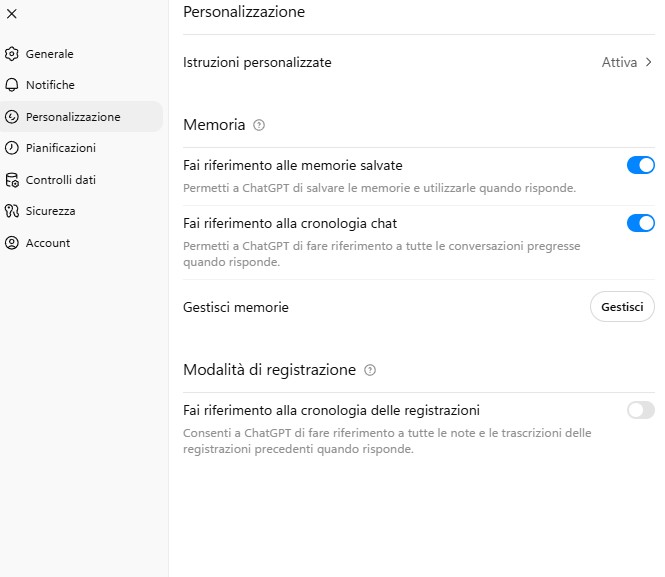Click the Personalizzazione sidebar icon
The width and height of the screenshot is (665, 577).
point(12,117)
